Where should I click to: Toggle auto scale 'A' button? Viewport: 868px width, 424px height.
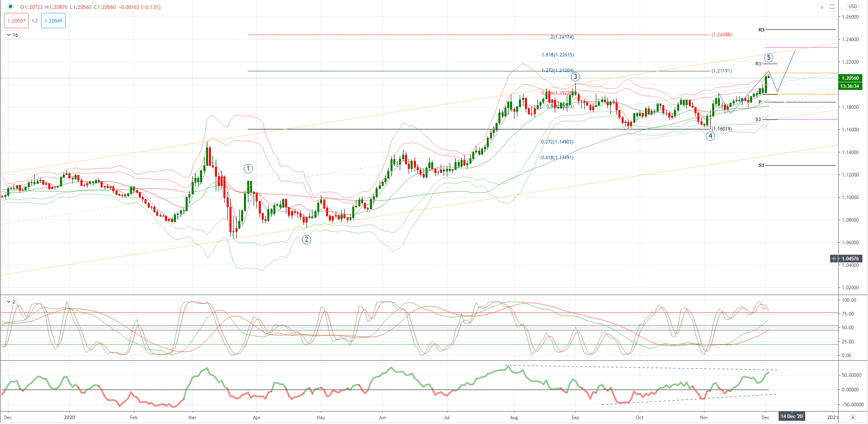[853, 417]
